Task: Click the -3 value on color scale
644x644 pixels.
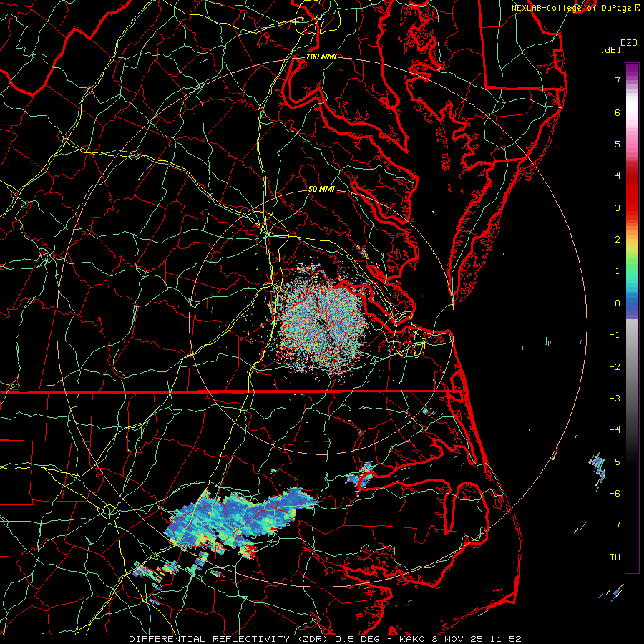Action: pos(615,399)
